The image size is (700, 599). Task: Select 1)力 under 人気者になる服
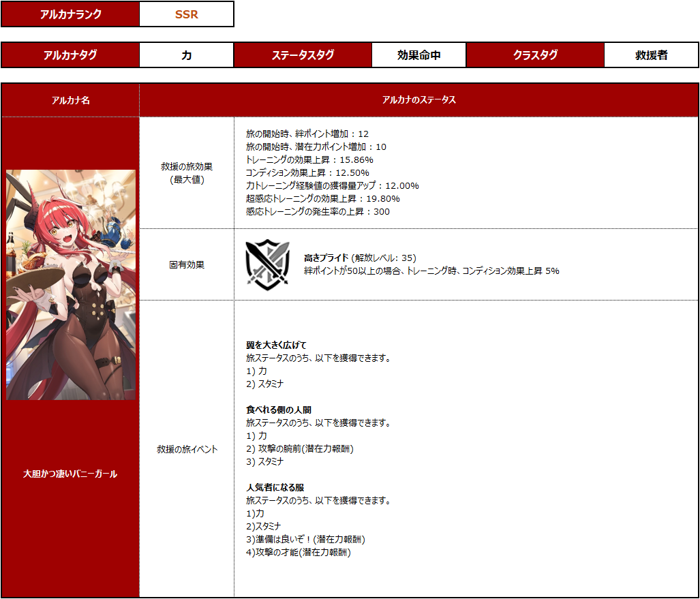255,513
